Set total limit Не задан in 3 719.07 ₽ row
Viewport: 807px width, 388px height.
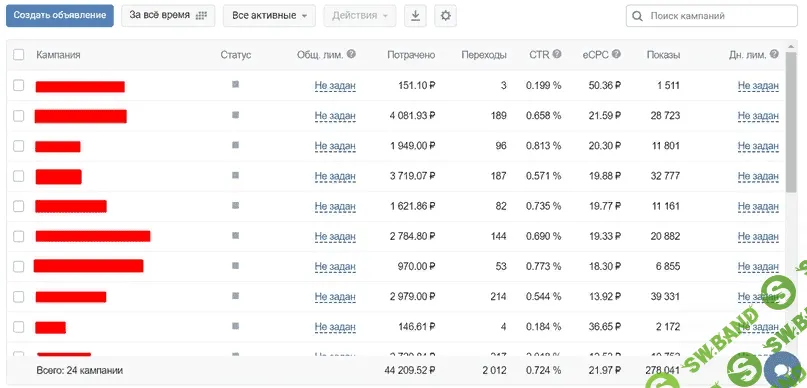(x=335, y=176)
